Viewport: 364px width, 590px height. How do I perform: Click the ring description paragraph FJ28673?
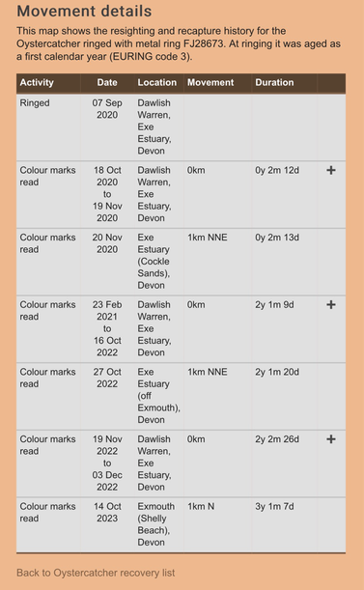pos(179,43)
